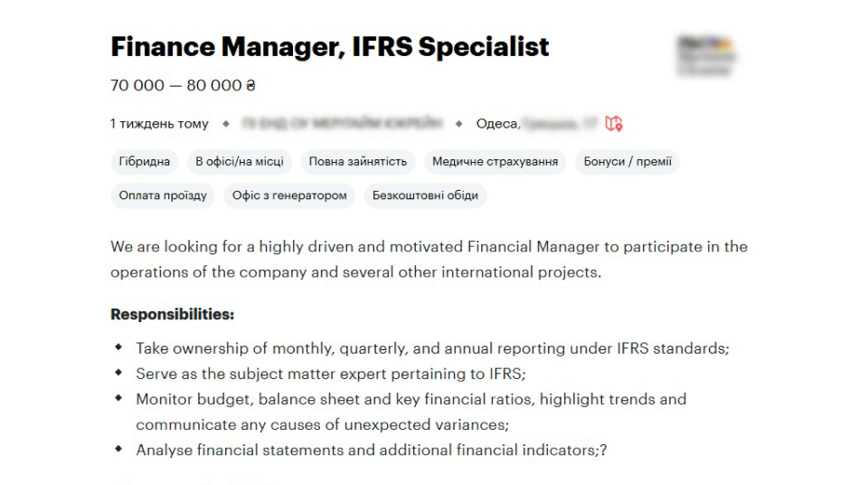Open the Finance Manager, IFRS Specialist title
This screenshot has width=868, height=485.
coord(329,46)
